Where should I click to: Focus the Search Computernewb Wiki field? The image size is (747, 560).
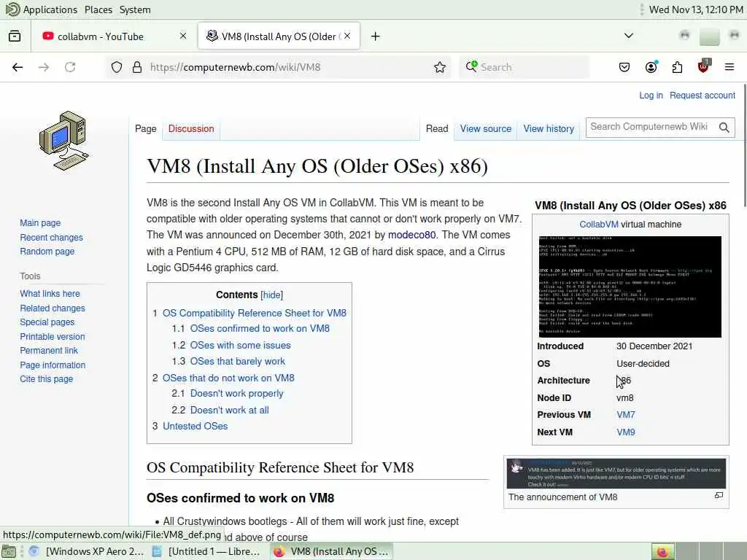[x=650, y=127]
